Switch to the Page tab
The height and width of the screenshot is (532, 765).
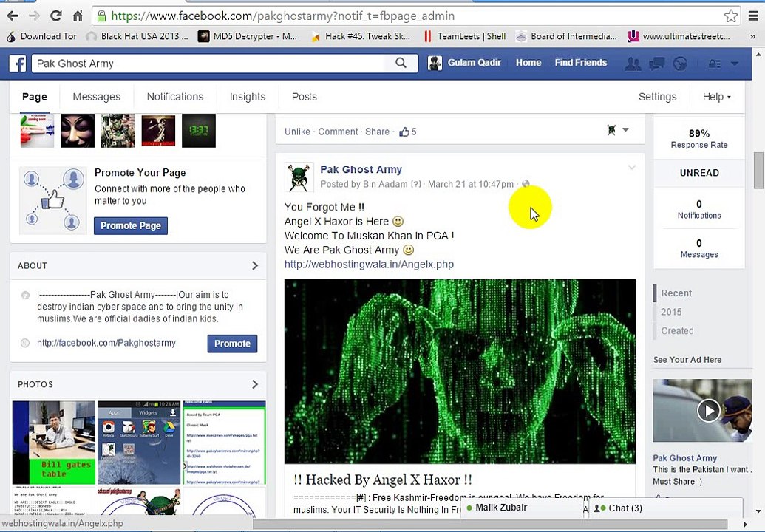(x=35, y=97)
